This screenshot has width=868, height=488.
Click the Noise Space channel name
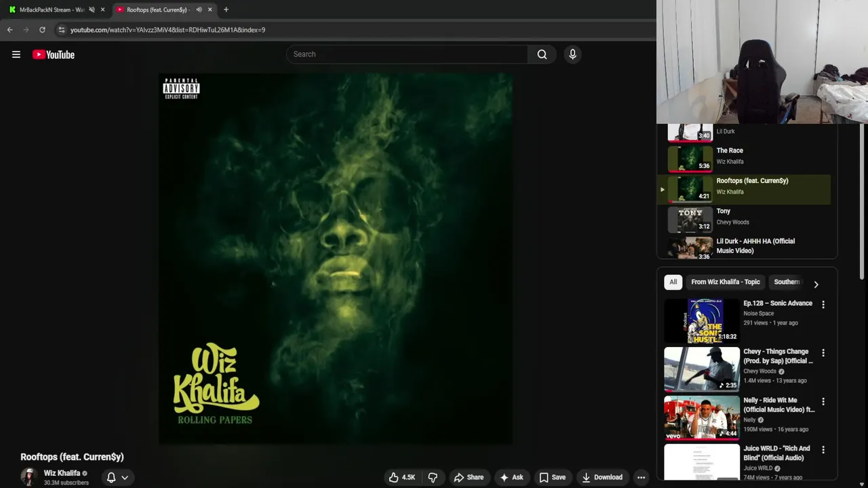point(758,313)
